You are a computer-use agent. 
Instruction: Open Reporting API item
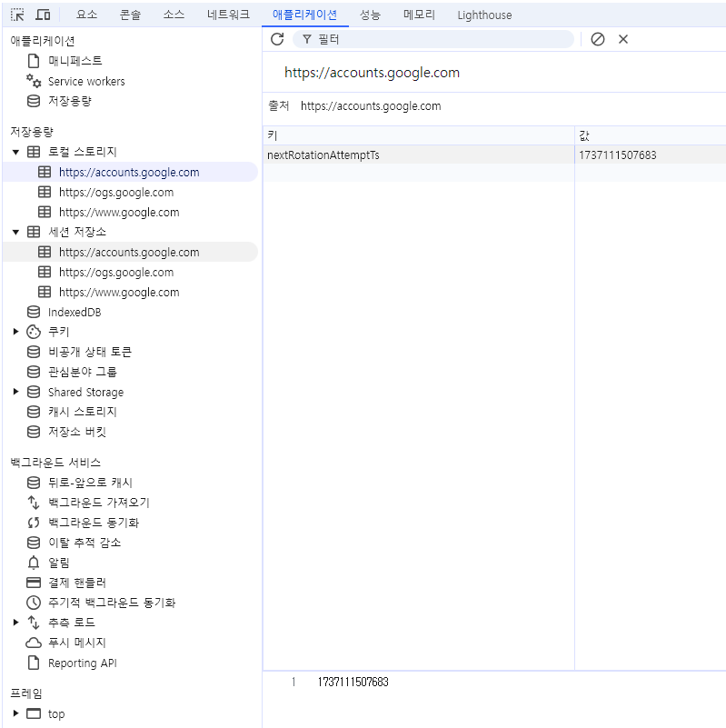click(82, 663)
